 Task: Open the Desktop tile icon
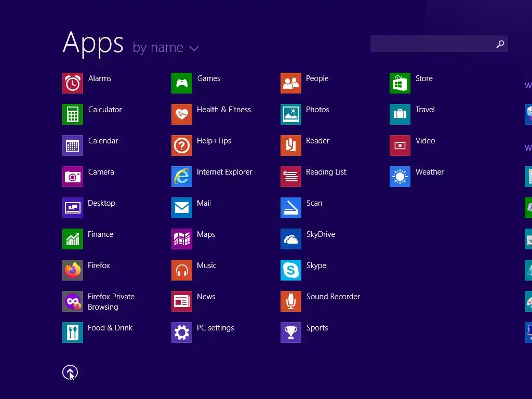click(x=73, y=208)
